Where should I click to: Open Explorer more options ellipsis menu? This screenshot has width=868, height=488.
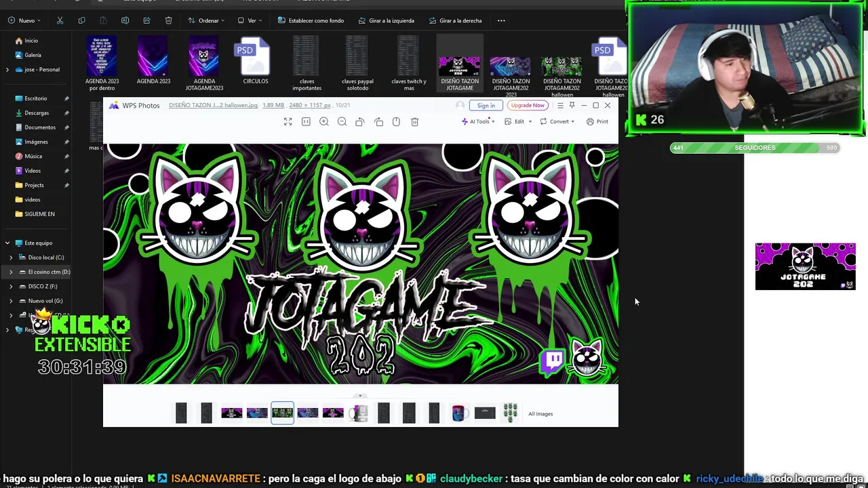click(x=501, y=20)
